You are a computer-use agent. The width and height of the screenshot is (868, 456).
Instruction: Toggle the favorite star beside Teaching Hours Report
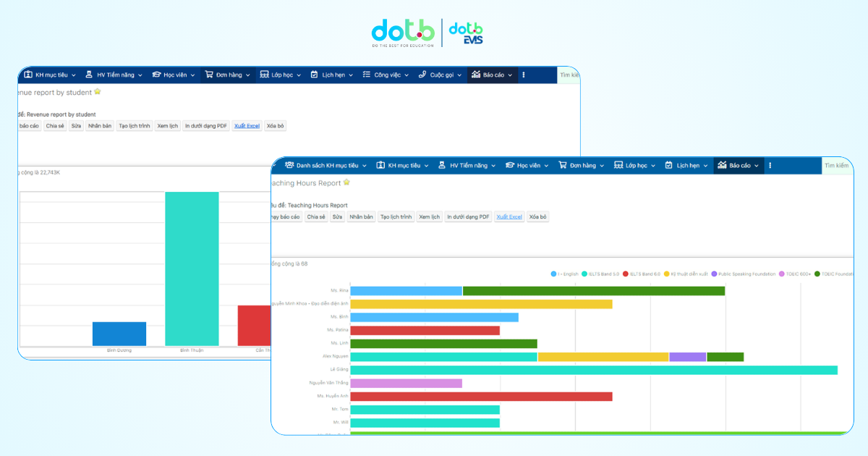[x=346, y=182]
